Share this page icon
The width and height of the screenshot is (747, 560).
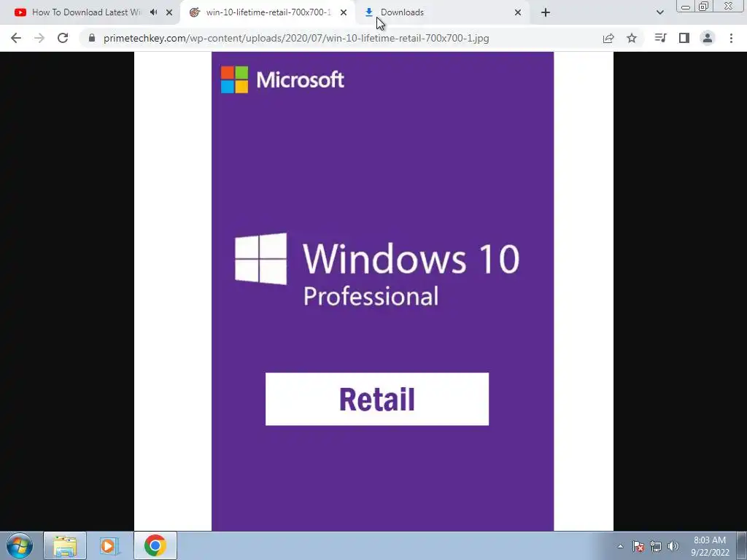pos(608,38)
